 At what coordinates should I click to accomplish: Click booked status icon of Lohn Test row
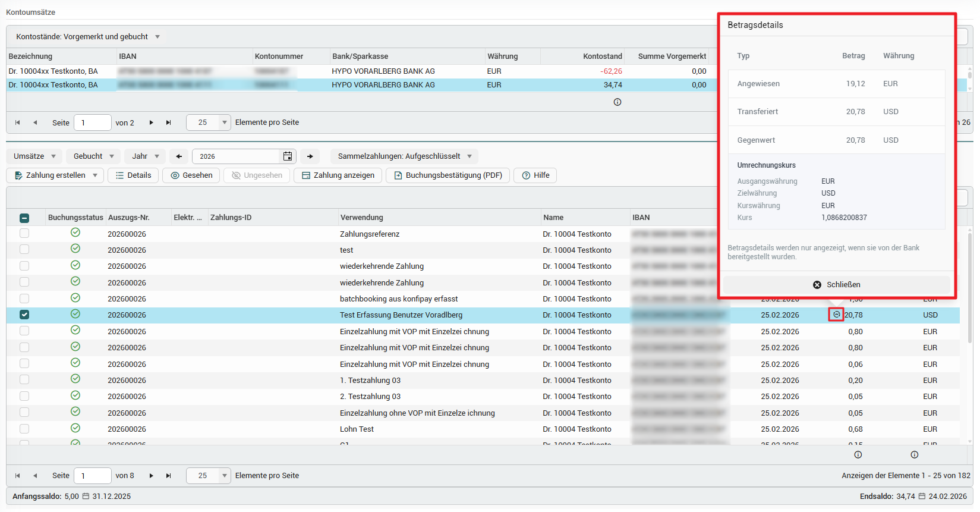point(75,428)
